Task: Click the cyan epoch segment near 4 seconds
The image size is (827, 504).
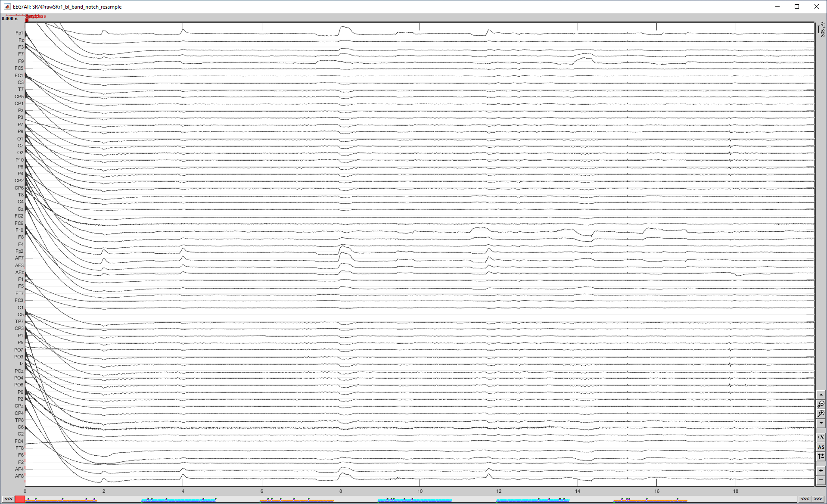Action: [x=178, y=501]
